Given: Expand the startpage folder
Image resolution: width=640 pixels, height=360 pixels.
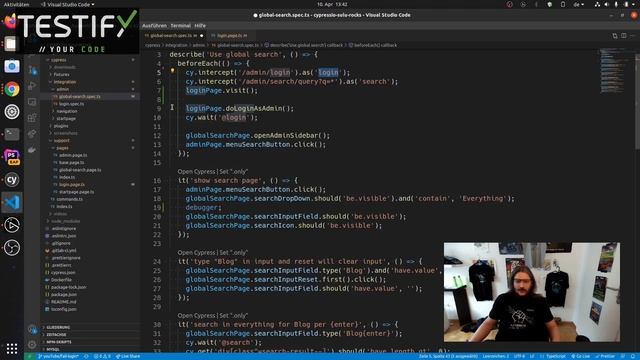Looking at the screenshot, I should [x=66, y=119].
